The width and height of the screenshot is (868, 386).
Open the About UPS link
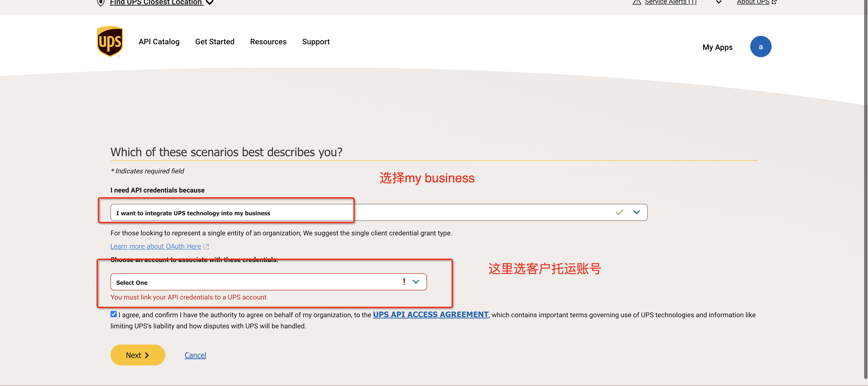click(753, 2)
